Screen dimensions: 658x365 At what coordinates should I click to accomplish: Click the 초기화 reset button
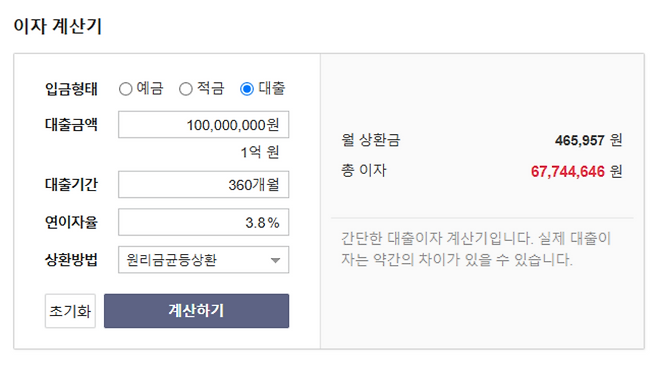[x=70, y=311]
